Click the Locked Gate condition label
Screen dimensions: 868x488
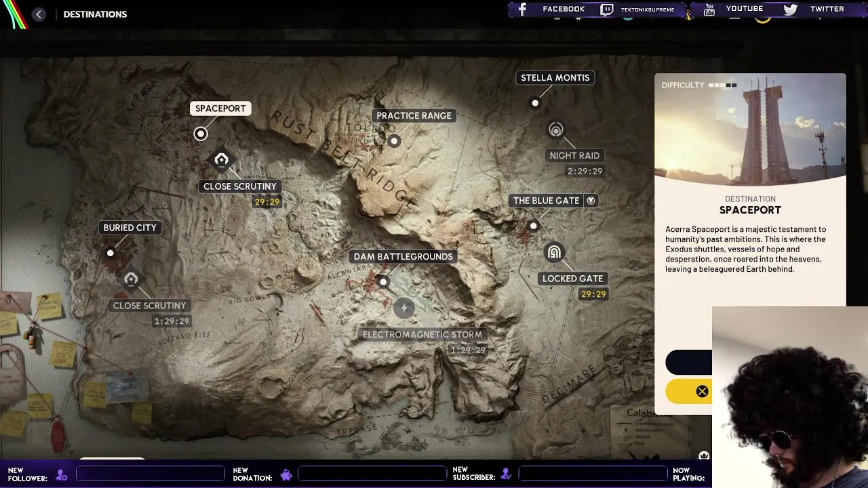tap(572, 279)
